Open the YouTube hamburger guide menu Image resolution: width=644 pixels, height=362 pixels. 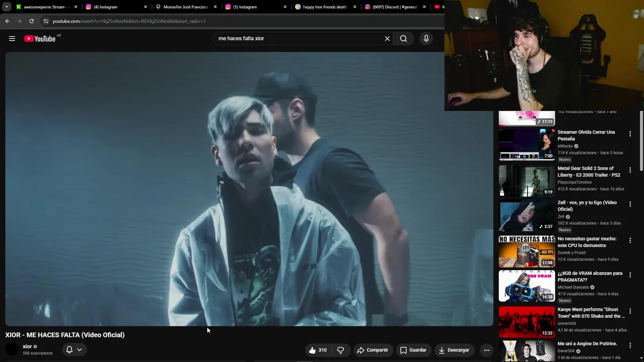(x=12, y=39)
